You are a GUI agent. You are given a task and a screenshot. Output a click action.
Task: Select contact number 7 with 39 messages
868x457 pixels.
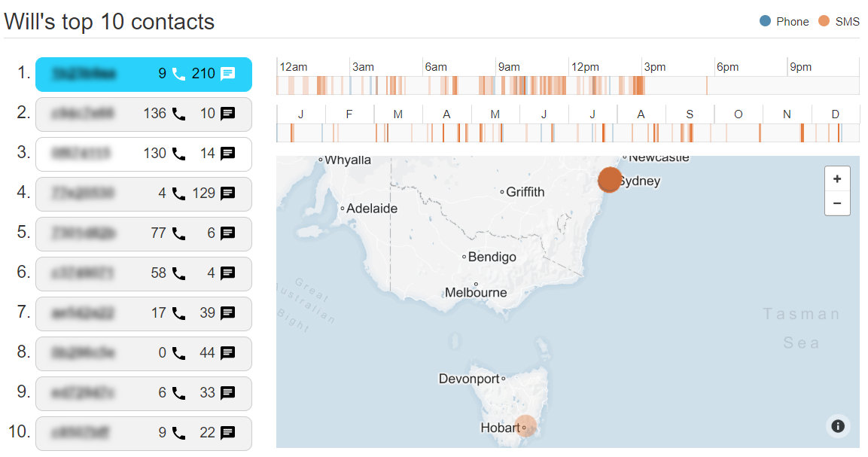pyautogui.click(x=143, y=313)
